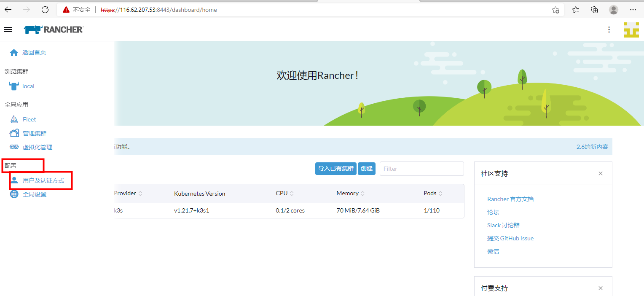Open the 微信 link
644x296 pixels.
tap(493, 251)
